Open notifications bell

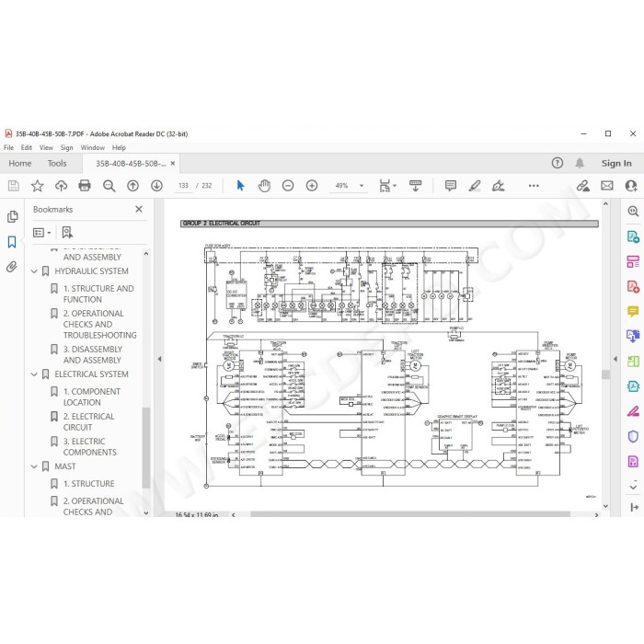point(580,163)
